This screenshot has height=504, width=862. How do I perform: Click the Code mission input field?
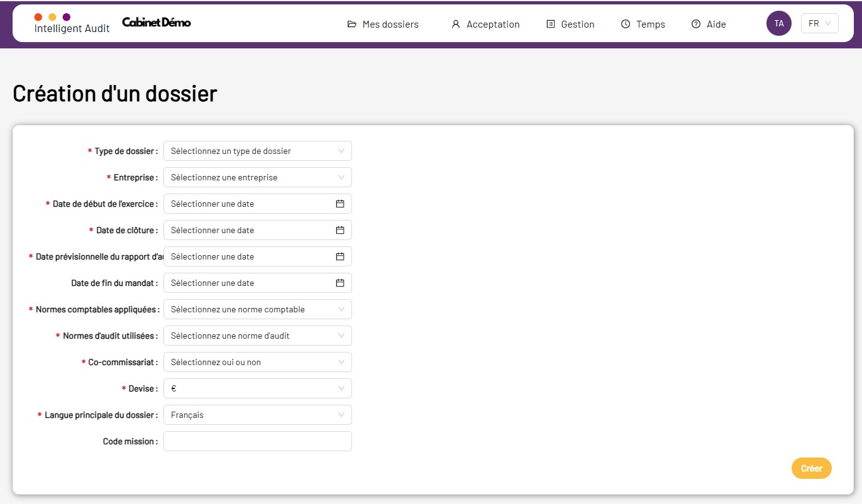coord(257,441)
